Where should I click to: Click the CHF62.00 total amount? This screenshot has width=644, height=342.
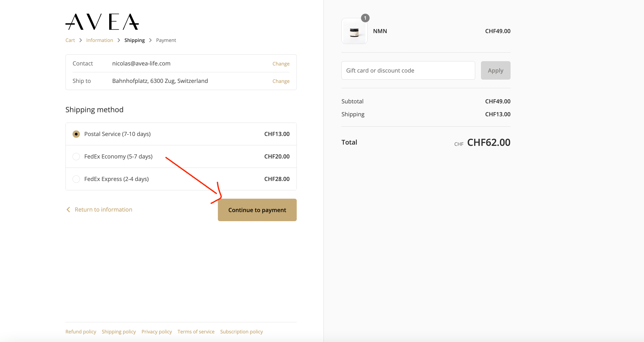click(x=489, y=143)
